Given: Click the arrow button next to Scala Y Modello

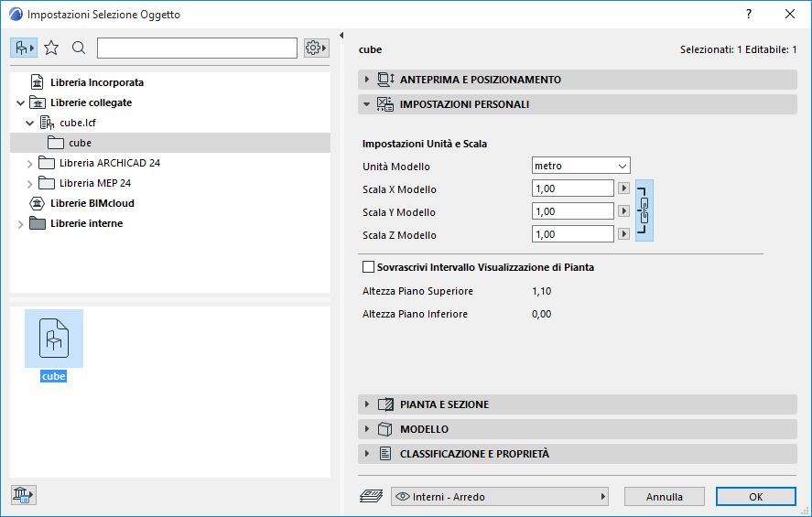Looking at the screenshot, I should click(623, 211).
